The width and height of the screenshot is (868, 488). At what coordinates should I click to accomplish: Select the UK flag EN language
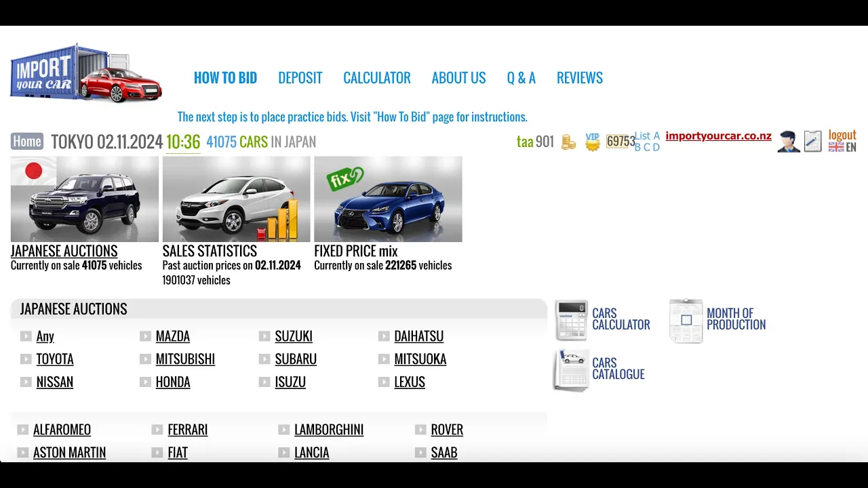click(842, 147)
